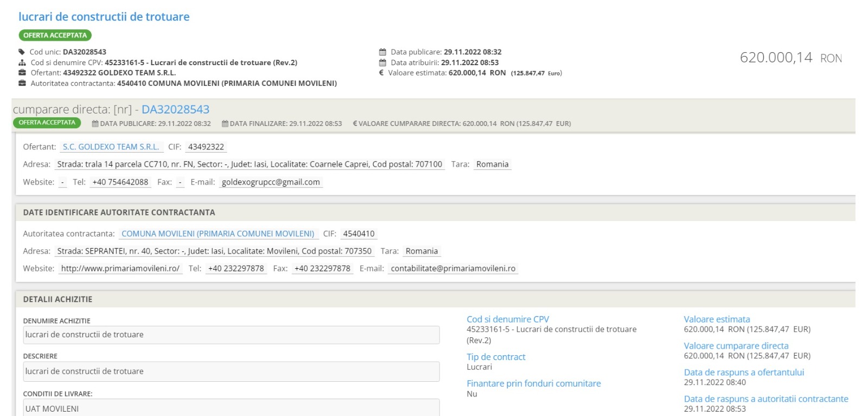Click the briefcase icon beside Ofertant GOLDEXO TEAM
This screenshot has width=868, height=416.
point(22,73)
